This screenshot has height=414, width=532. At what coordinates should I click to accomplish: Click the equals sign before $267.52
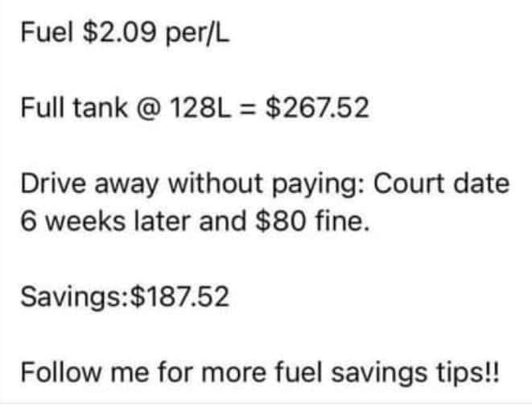248,109
